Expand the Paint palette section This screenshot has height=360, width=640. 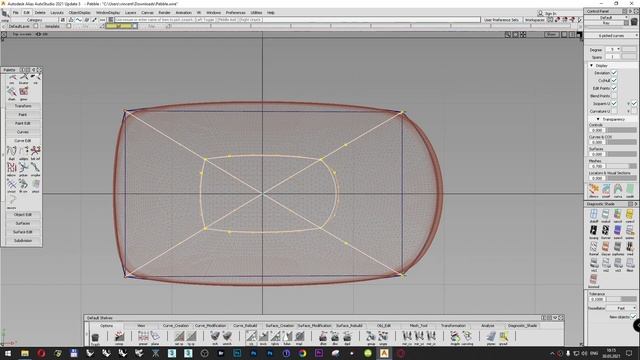point(23,115)
